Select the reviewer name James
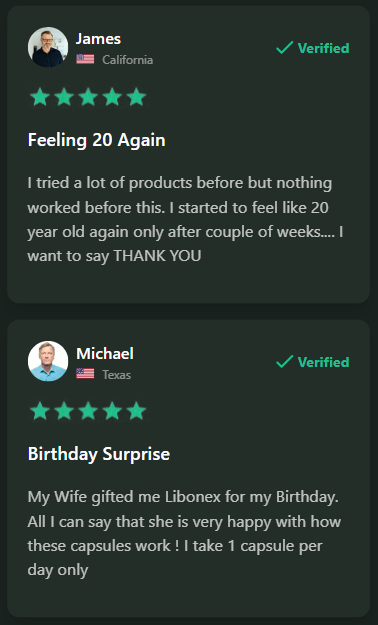The width and height of the screenshot is (378, 625). pyautogui.click(x=98, y=39)
